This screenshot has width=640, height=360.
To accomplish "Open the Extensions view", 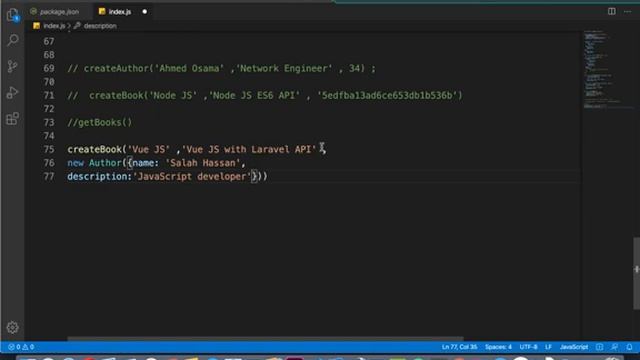I will [x=13, y=119].
